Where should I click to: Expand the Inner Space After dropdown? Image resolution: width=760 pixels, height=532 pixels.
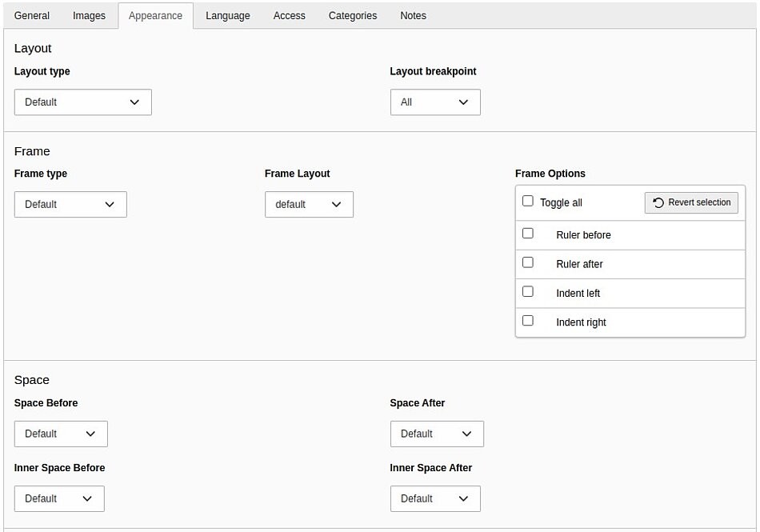pyautogui.click(x=435, y=498)
